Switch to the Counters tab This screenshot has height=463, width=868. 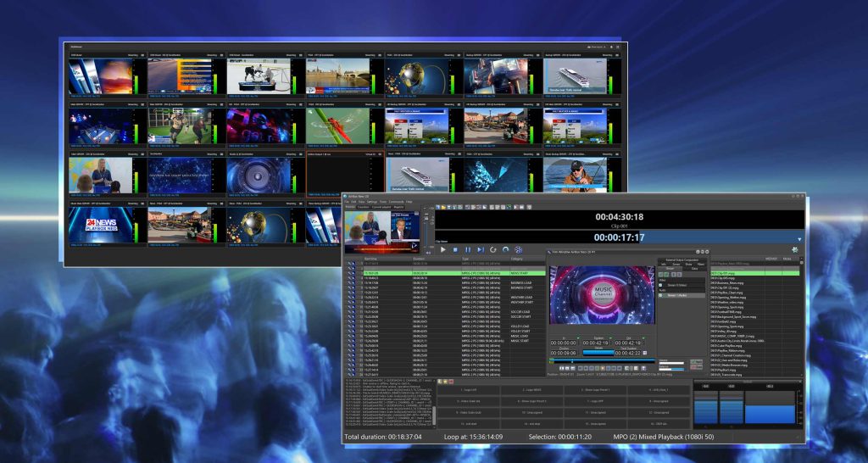click(363, 207)
